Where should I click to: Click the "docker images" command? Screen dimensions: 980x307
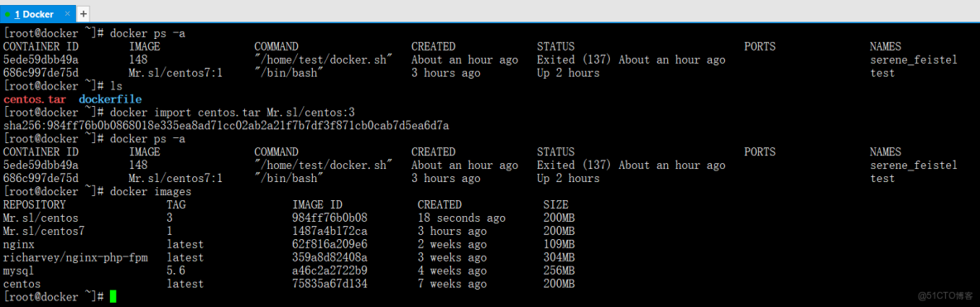coord(150,191)
